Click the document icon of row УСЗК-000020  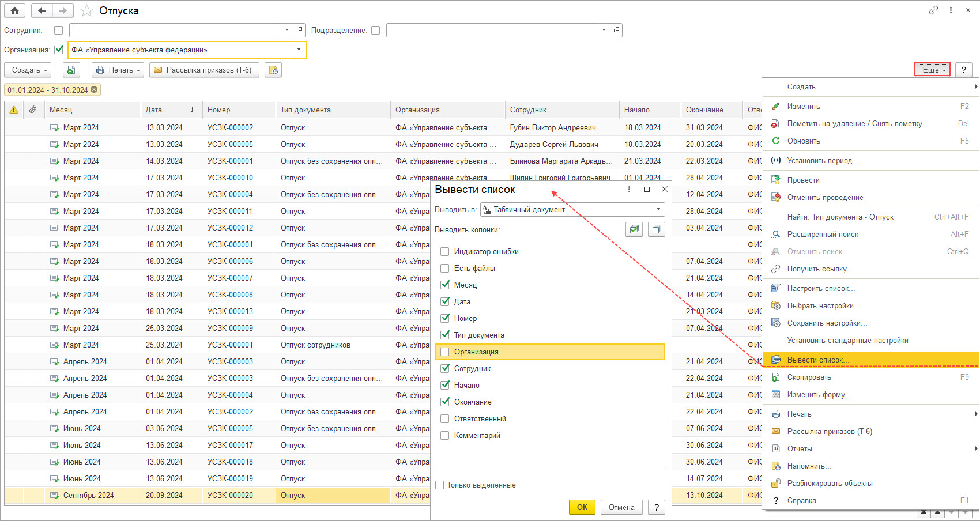(54, 496)
